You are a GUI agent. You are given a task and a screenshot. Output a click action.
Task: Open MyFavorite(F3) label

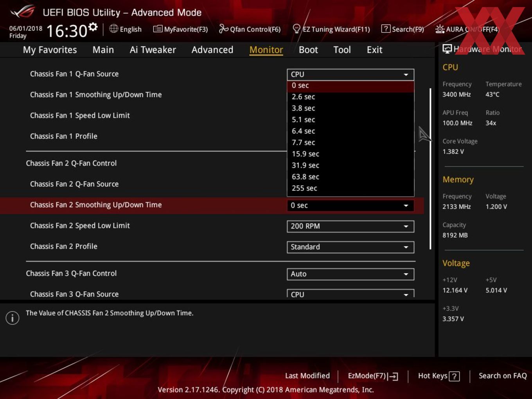[186, 29]
